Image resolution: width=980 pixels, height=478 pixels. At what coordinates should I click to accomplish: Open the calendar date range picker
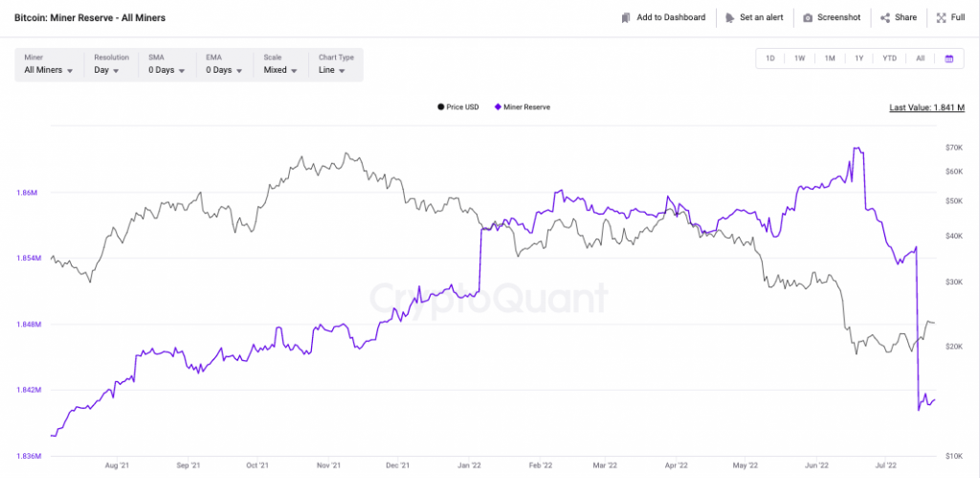click(948, 58)
